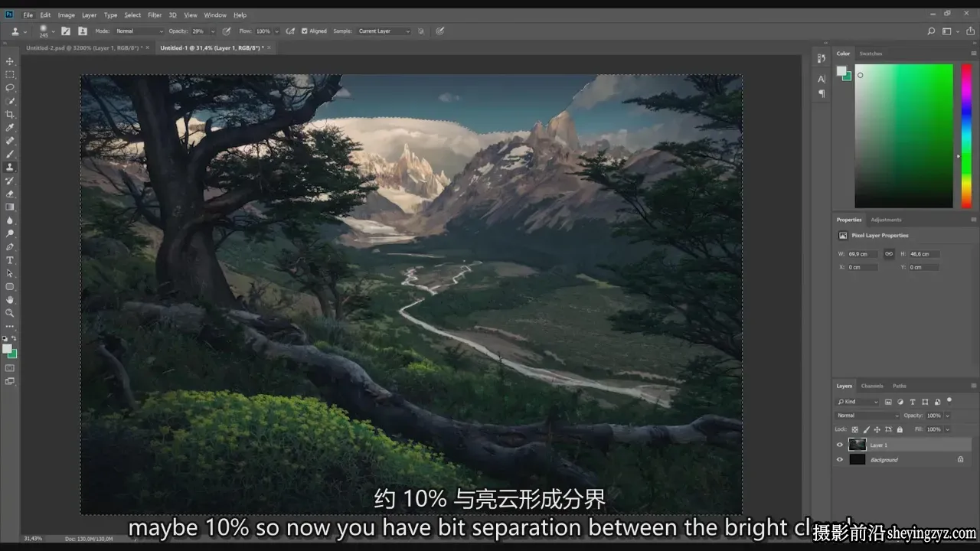Select the Path Selection tool

[x=10, y=273]
